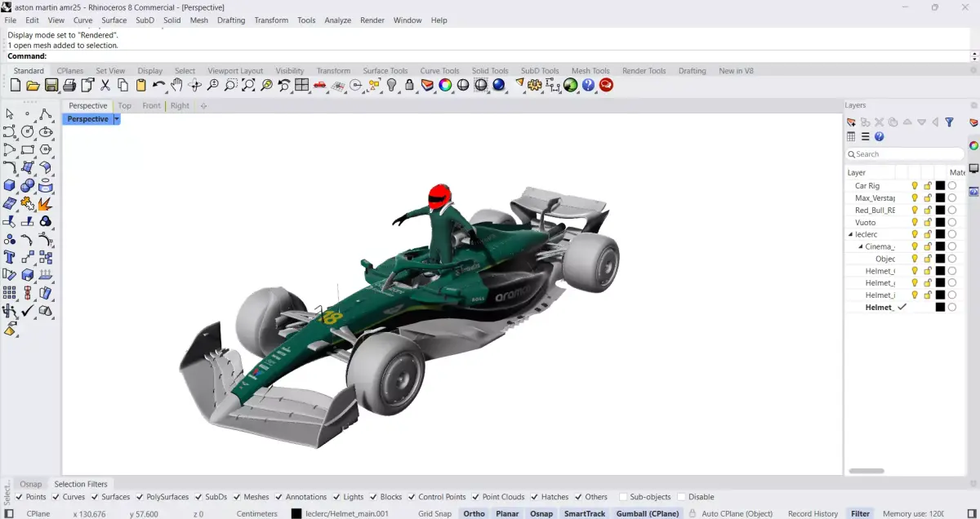Viewport: 980px width, 519px height.
Task: Enable the Sub-objects checkbox
Action: [623, 497]
